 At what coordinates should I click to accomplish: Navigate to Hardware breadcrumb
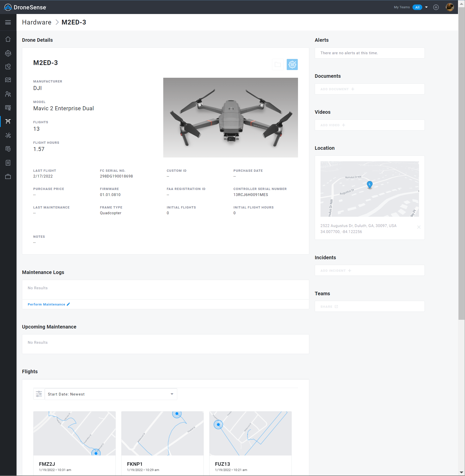pyautogui.click(x=36, y=22)
